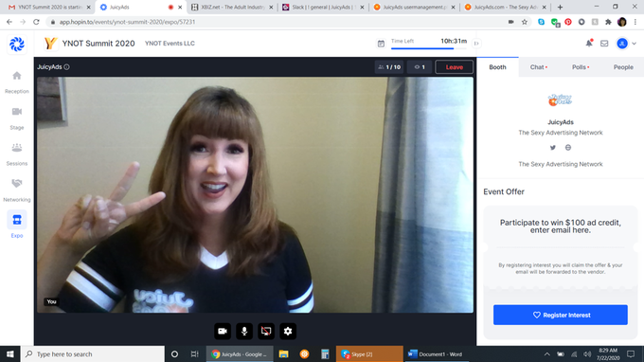Switch to the Booth tab
This screenshot has width=644, height=362.
[497, 67]
